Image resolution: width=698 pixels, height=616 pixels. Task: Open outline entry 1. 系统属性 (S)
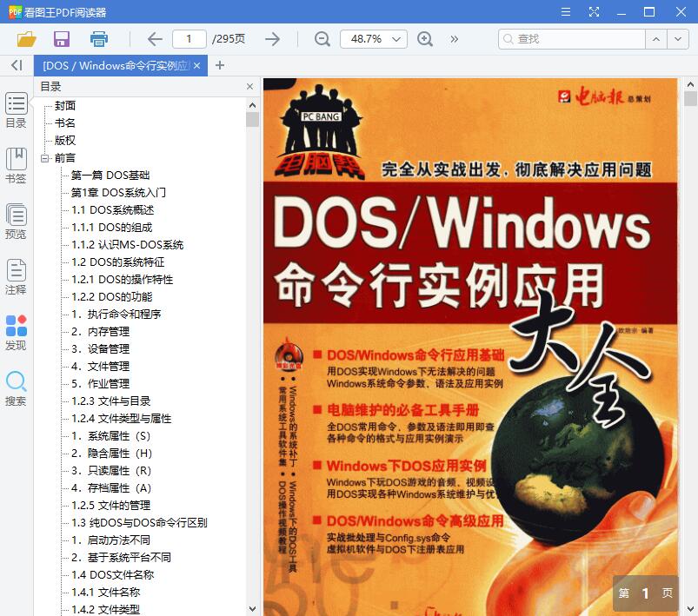click(111, 436)
